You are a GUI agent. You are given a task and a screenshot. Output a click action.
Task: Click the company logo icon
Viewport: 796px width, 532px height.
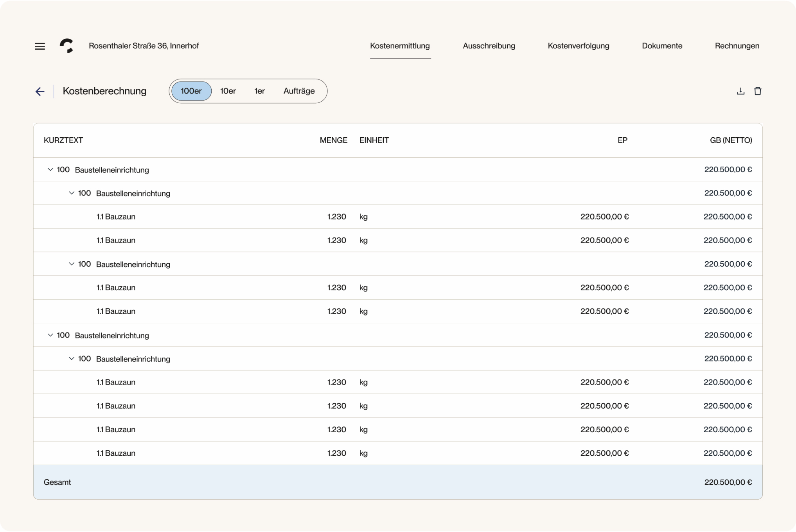(x=68, y=46)
